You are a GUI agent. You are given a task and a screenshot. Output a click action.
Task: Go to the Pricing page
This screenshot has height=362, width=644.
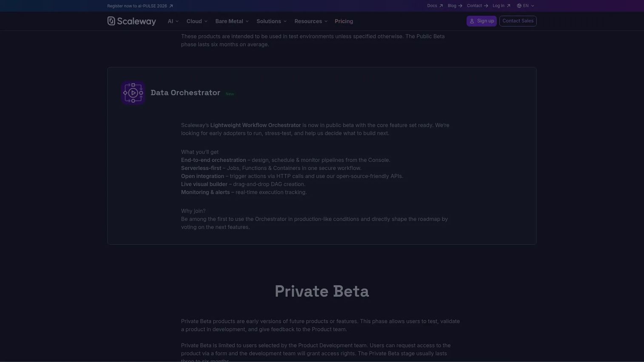[x=344, y=21]
